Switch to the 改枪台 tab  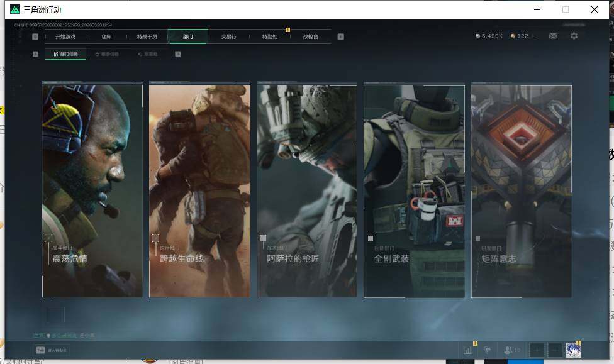[x=311, y=36]
